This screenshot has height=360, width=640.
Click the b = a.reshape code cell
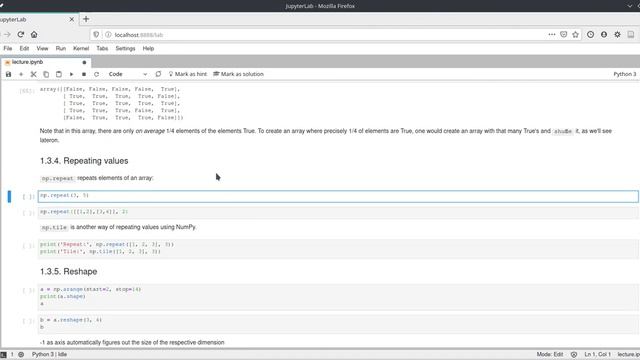(338, 324)
